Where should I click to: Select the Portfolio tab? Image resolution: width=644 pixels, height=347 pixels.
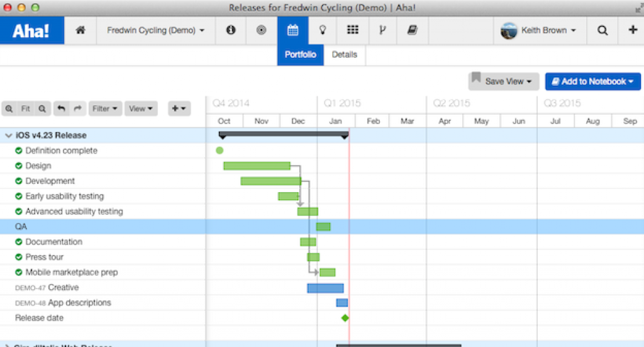(x=301, y=55)
